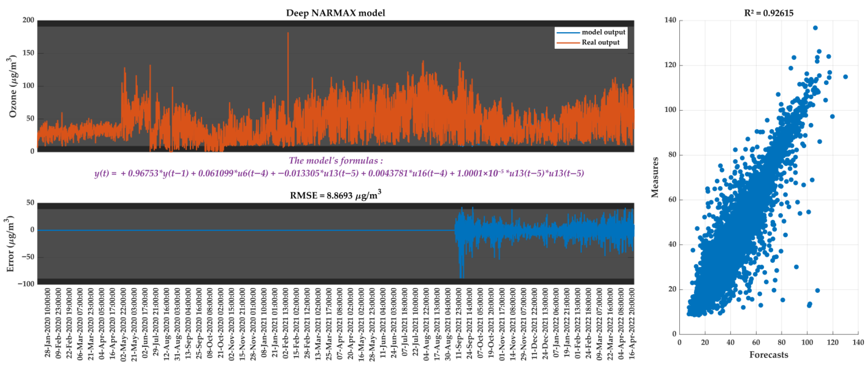Click the "model output" legend label
Image resolution: width=868 pixels, height=371 pixels.
click(x=603, y=32)
